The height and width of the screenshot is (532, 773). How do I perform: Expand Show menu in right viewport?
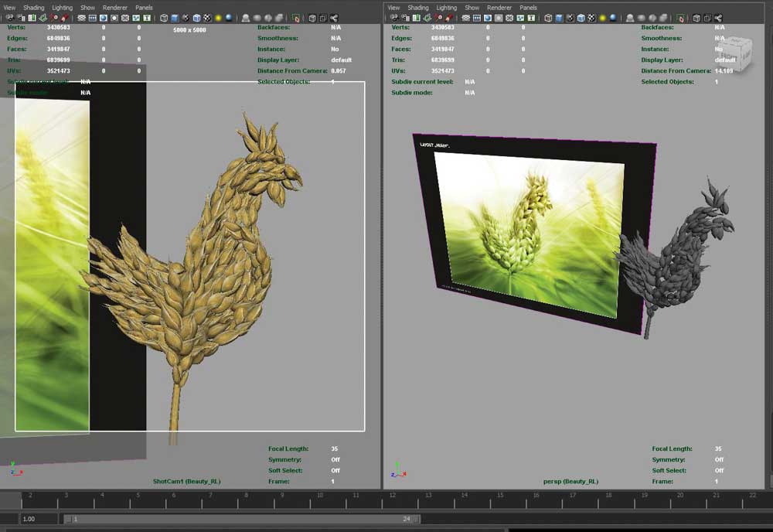[472, 8]
